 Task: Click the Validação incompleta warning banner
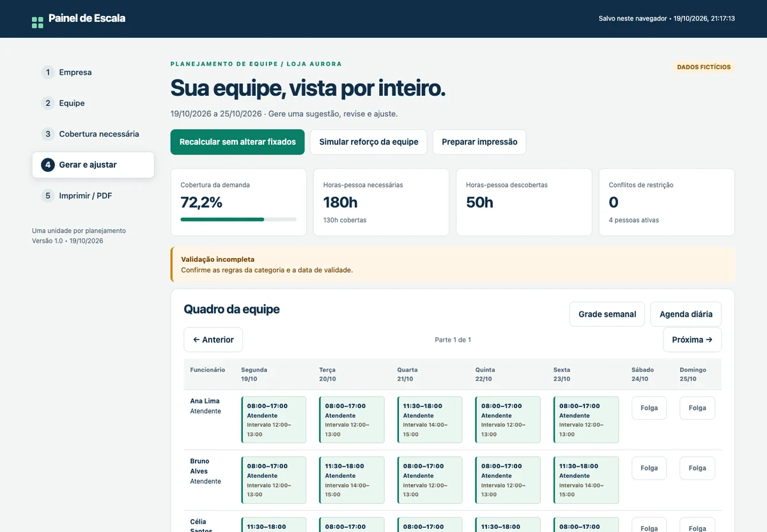(453, 264)
